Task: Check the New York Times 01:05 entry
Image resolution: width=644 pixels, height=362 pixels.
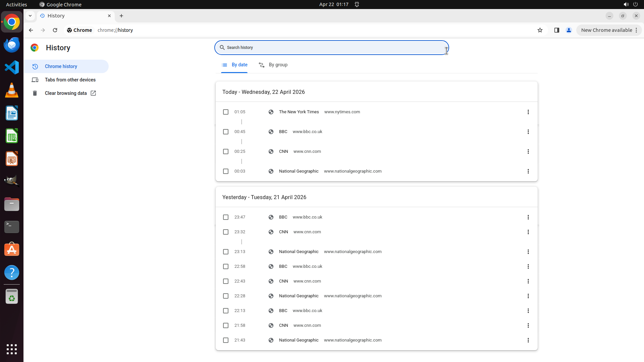Action: [226, 112]
